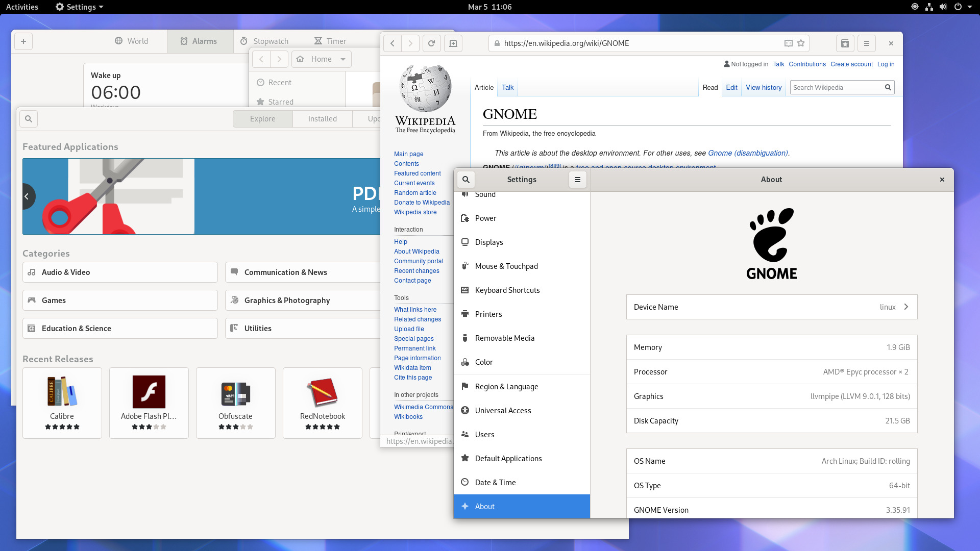Reload the Wikipedia page in browser
This screenshot has height=551, width=980.
431,43
